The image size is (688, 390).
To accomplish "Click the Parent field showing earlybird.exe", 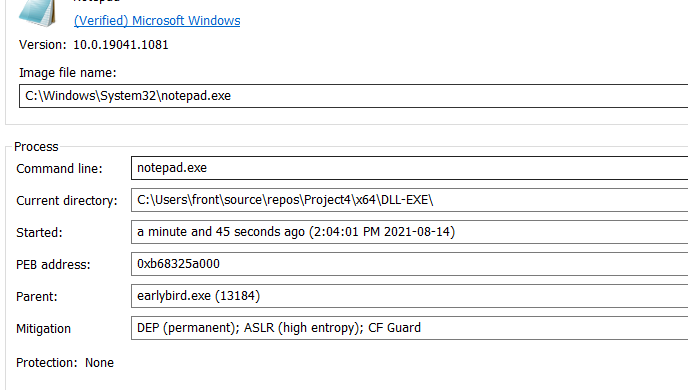I will [409, 296].
